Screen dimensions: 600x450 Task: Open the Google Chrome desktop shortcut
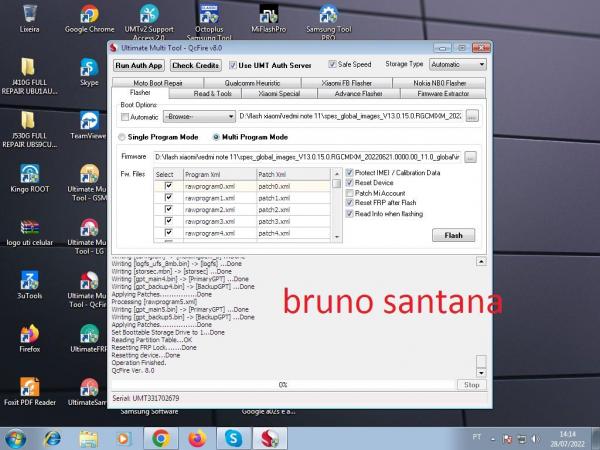tap(89, 18)
